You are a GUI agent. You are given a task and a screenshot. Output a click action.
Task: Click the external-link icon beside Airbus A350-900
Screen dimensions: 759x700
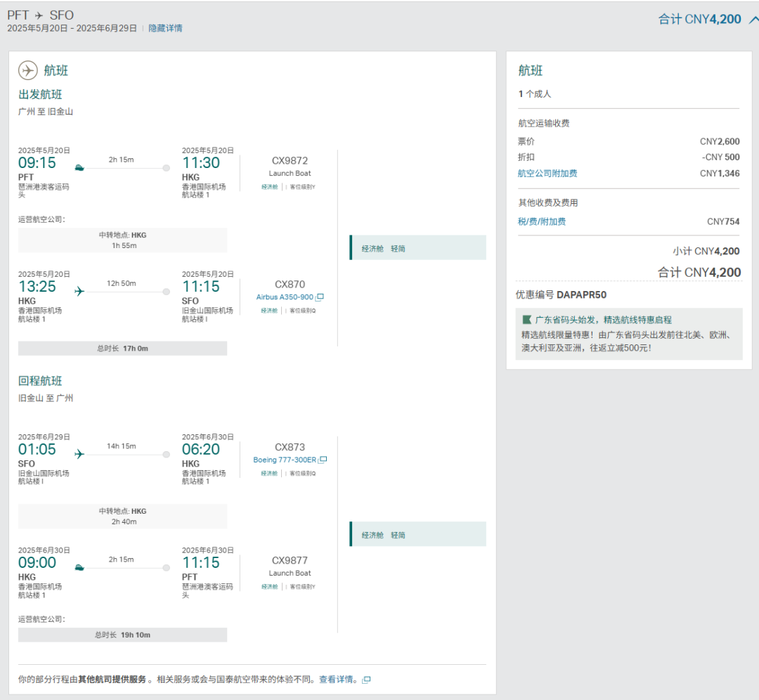coord(320,297)
